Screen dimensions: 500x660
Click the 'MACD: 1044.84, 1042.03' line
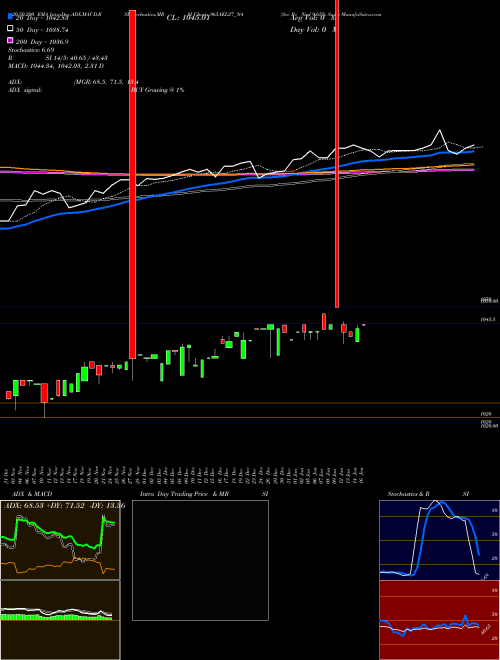(x=56, y=66)
